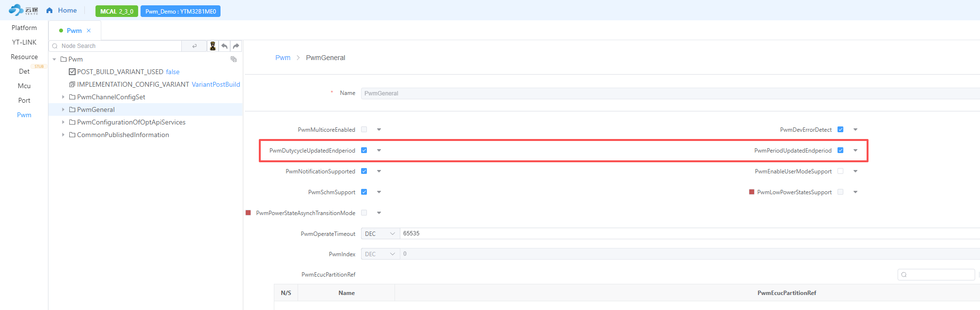This screenshot has width=980, height=310.
Task: Uncheck PwmDutycycleUpdatedEndperiod checkbox
Action: coord(364,150)
